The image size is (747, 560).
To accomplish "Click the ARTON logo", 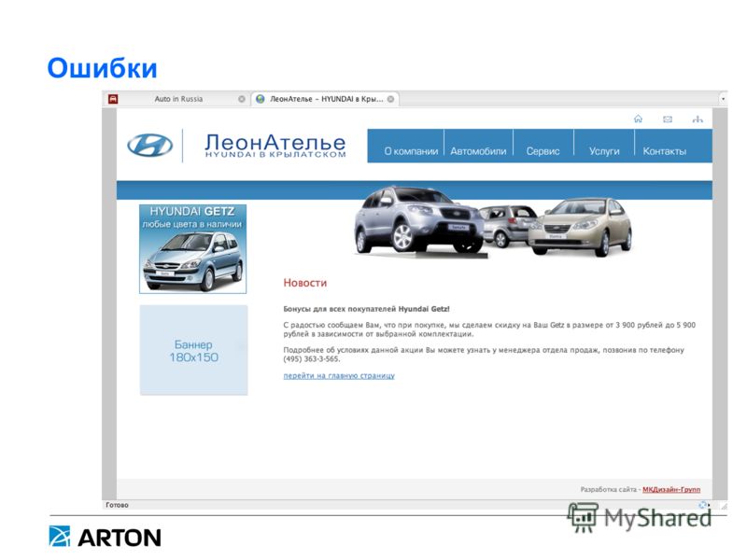I will (x=105, y=537).
